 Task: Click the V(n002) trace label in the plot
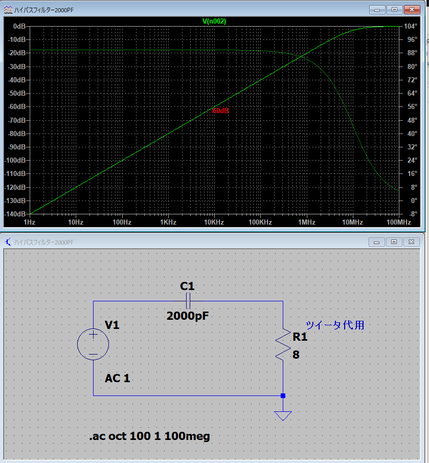click(x=214, y=21)
